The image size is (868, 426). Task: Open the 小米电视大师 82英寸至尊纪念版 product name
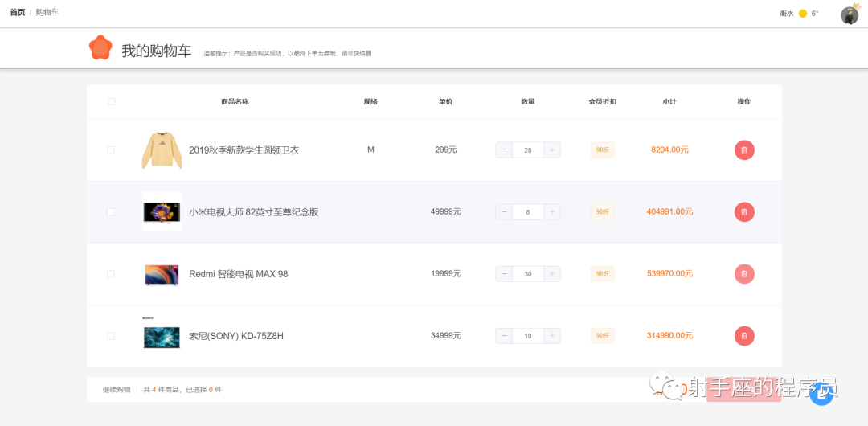[x=254, y=212]
